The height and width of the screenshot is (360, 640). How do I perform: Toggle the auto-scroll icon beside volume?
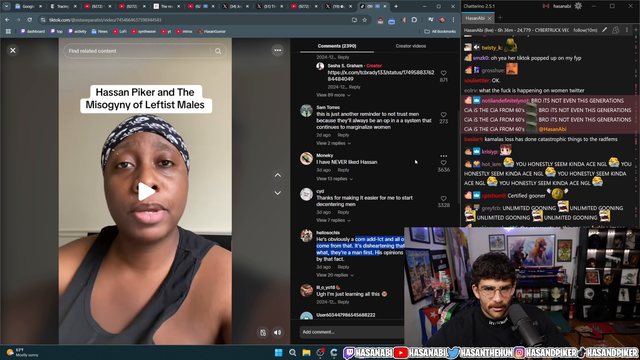(x=263, y=333)
